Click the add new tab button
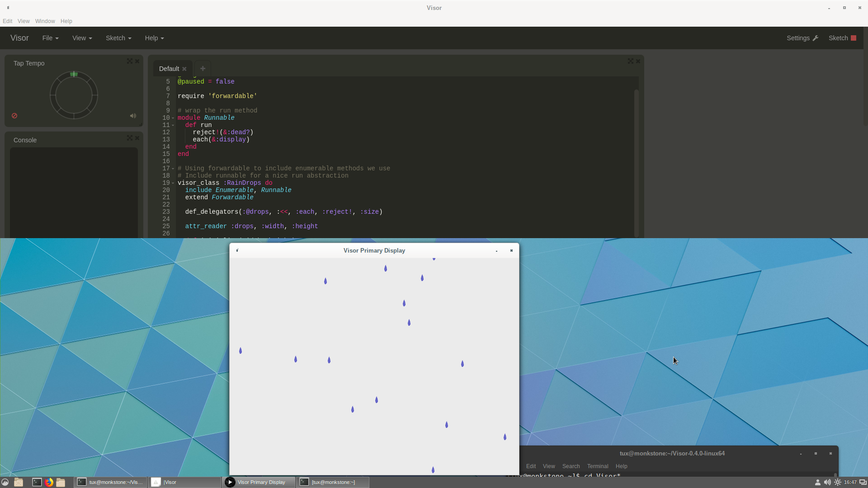Viewport: 868px width, 488px height. (203, 69)
